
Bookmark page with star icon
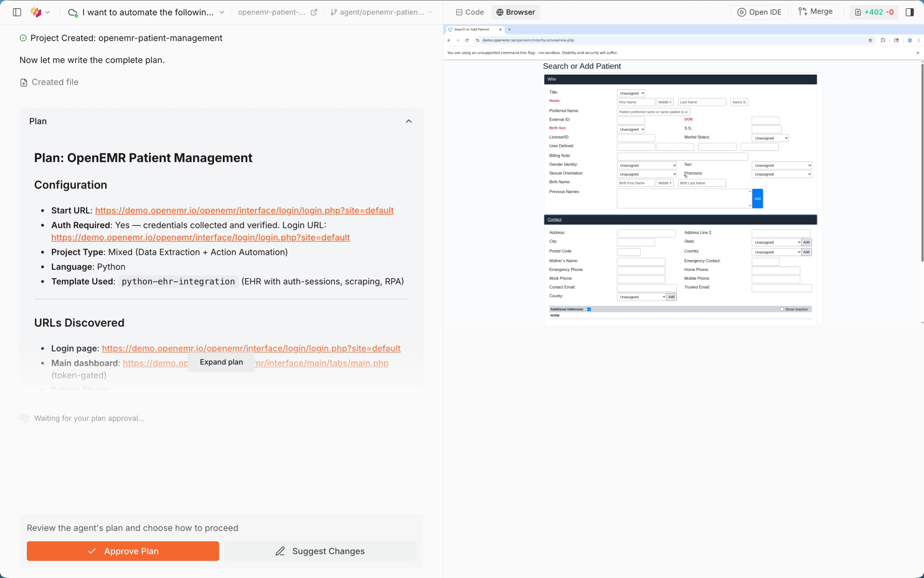pyautogui.click(x=870, y=40)
